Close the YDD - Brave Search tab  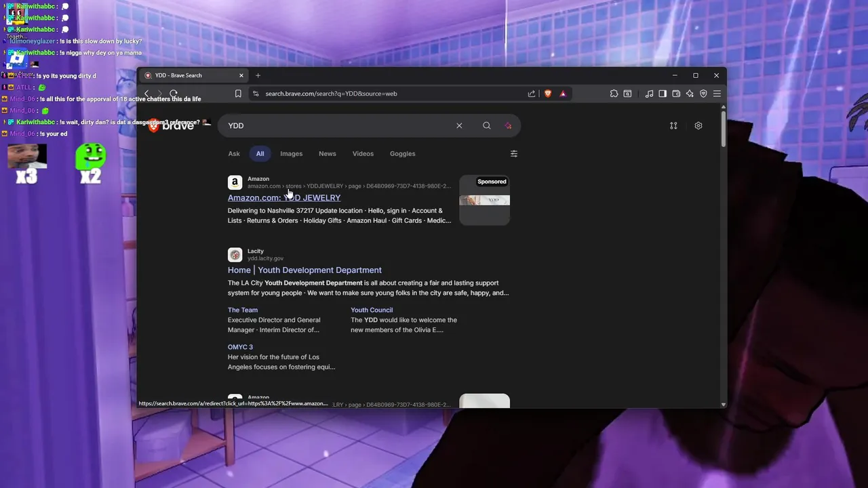click(241, 75)
